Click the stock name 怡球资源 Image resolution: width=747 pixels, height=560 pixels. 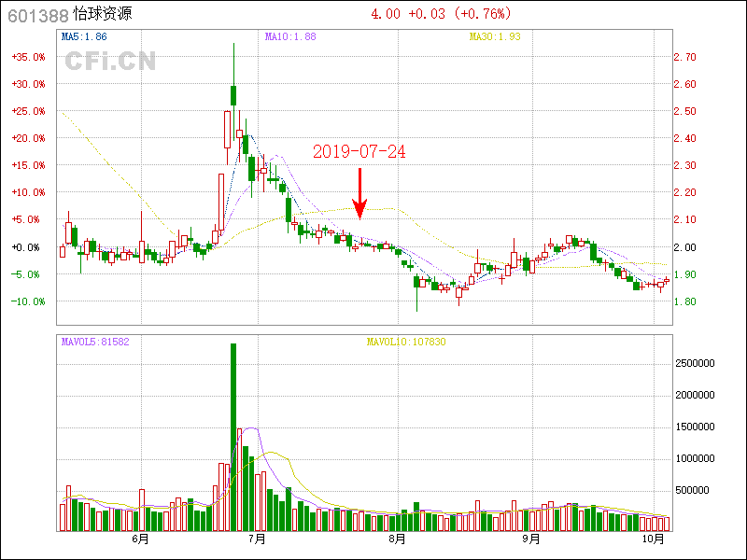pyautogui.click(x=102, y=15)
